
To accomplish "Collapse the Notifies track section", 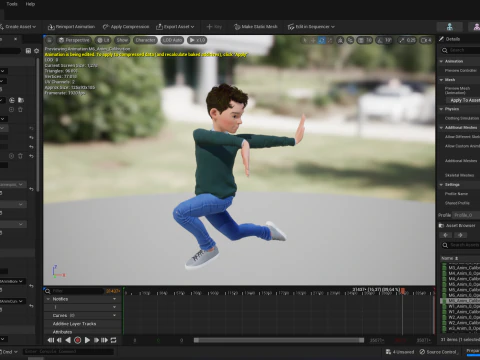I will [x=48, y=299].
